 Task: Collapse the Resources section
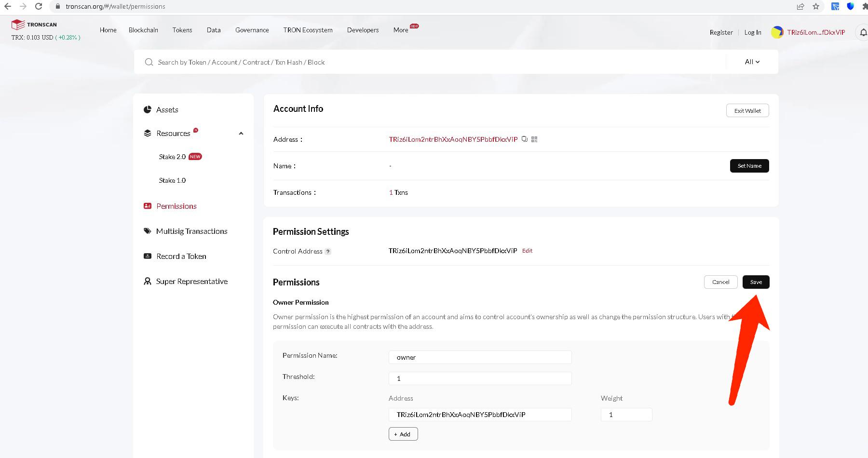point(241,134)
